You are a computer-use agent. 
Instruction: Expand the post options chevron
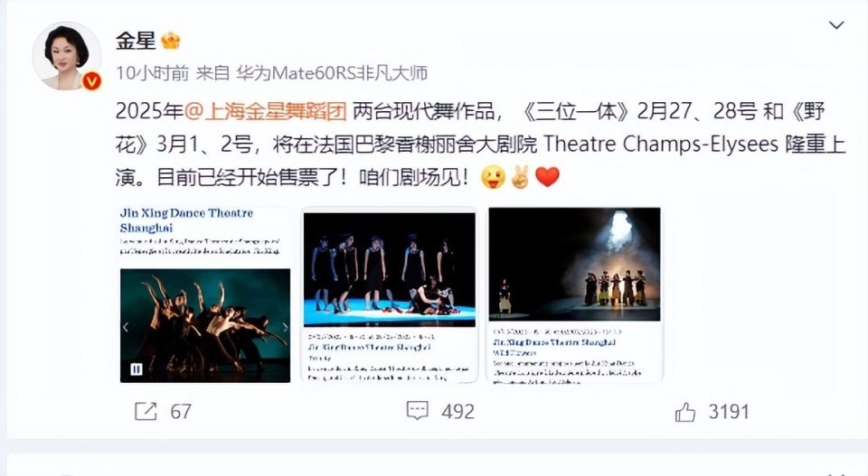point(835,25)
